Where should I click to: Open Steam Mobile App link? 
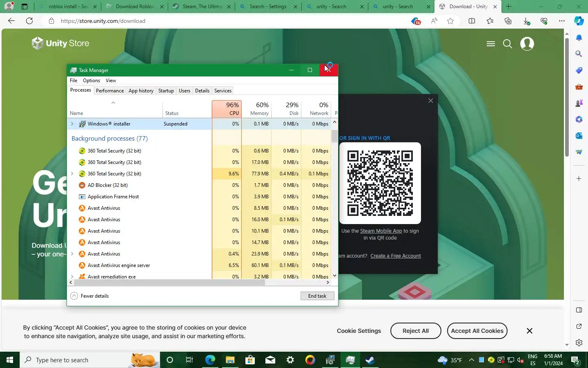381,231
